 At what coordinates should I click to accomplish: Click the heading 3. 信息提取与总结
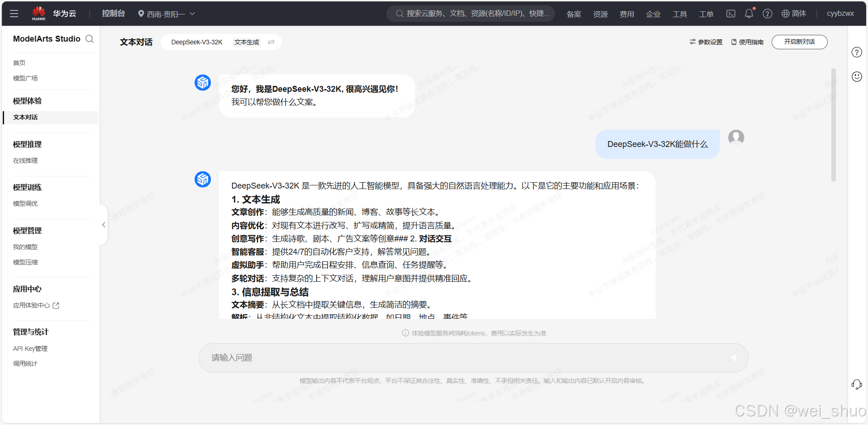270,292
